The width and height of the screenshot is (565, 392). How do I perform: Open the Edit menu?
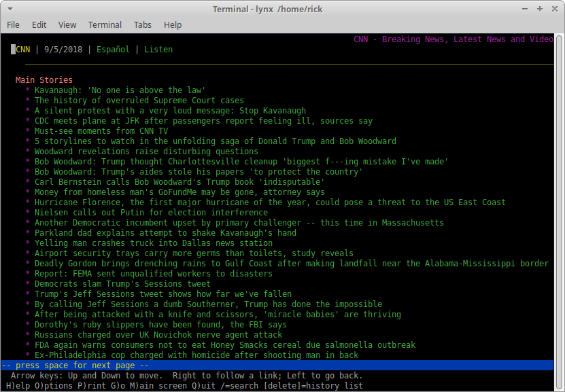pyautogui.click(x=39, y=24)
